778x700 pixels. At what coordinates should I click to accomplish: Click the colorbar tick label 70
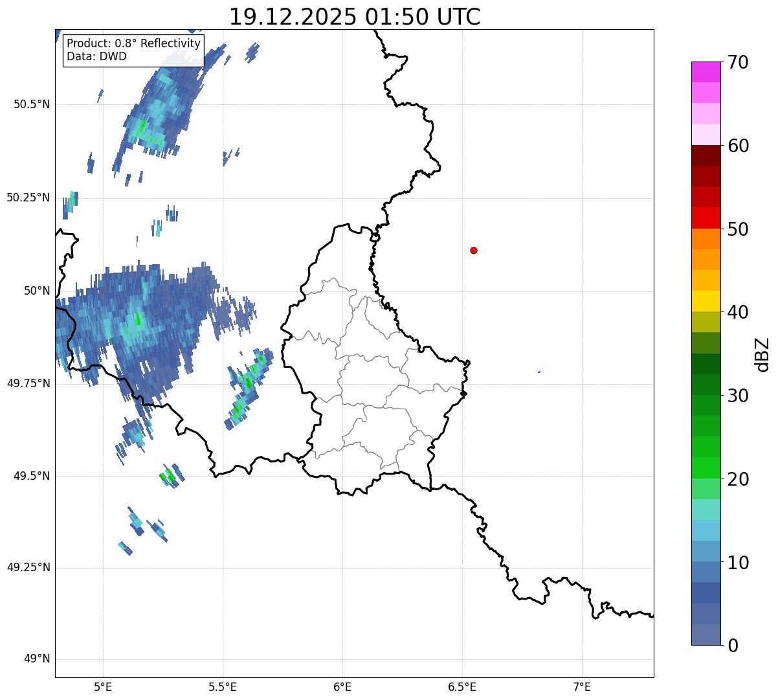pyautogui.click(x=739, y=63)
